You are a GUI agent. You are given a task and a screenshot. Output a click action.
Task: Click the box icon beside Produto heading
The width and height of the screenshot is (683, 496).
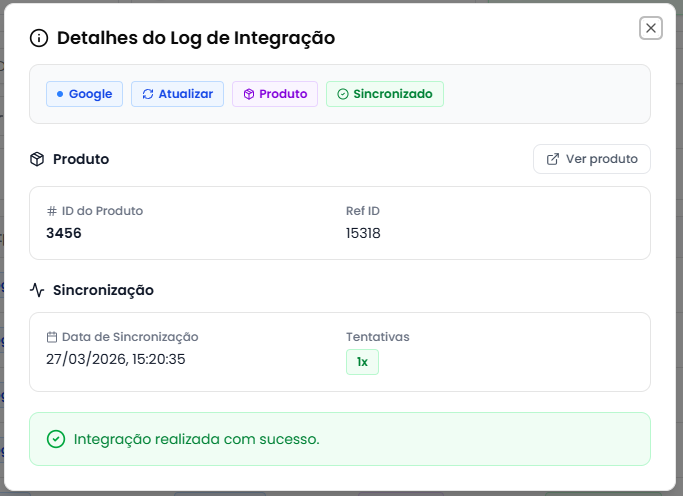tap(37, 159)
